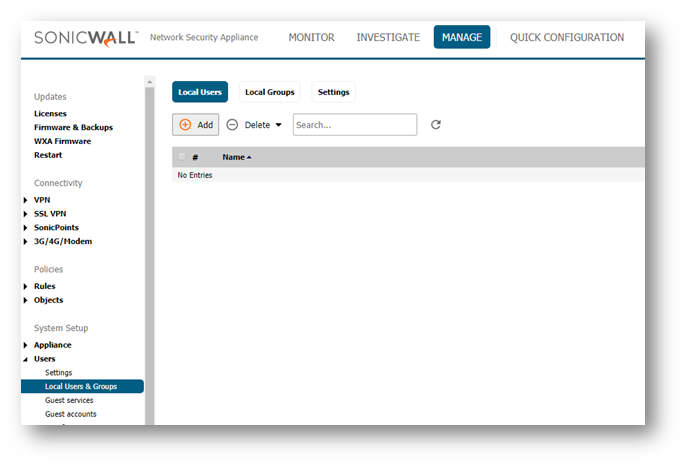The width and height of the screenshot is (687, 467).
Task: Click the refresh icon beside the search box
Action: pyautogui.click(x=435, y=125)
